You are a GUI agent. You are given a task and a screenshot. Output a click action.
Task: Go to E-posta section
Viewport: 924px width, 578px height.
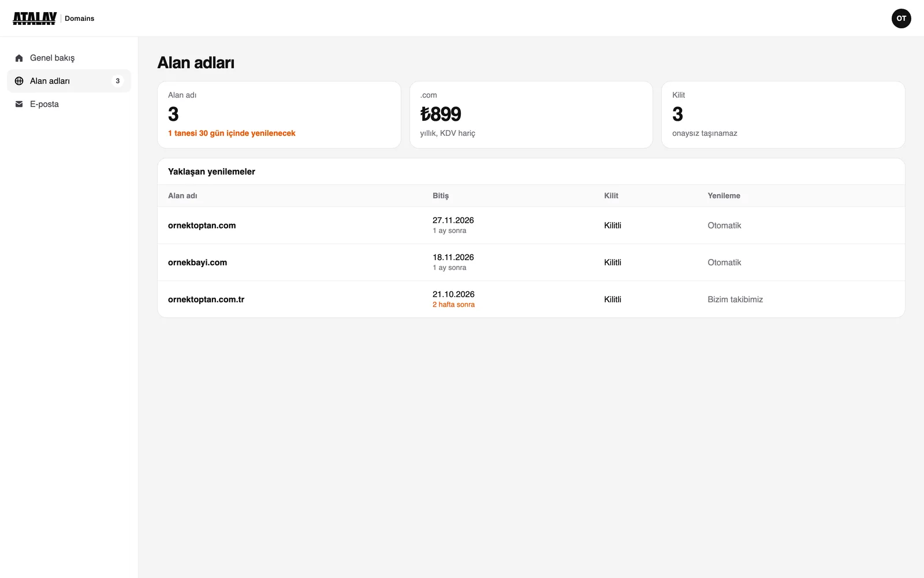[x=69, y=104]
